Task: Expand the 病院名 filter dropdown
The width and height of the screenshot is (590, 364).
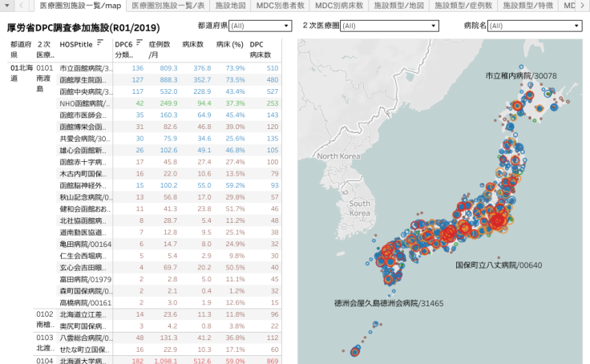Action: [534, 26]
